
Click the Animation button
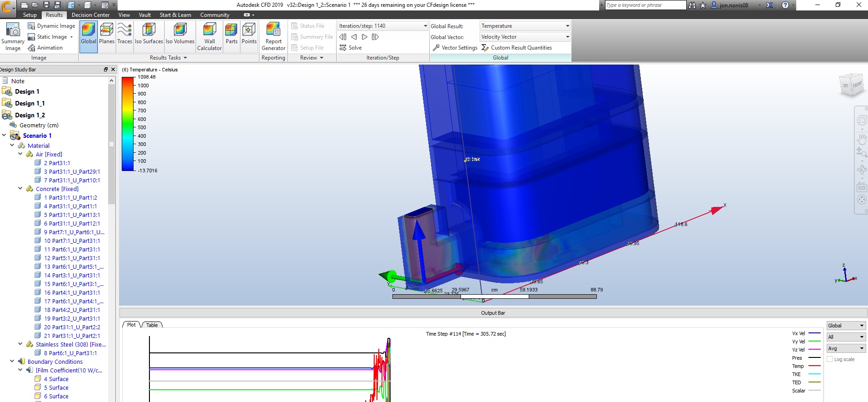point(45,48)
